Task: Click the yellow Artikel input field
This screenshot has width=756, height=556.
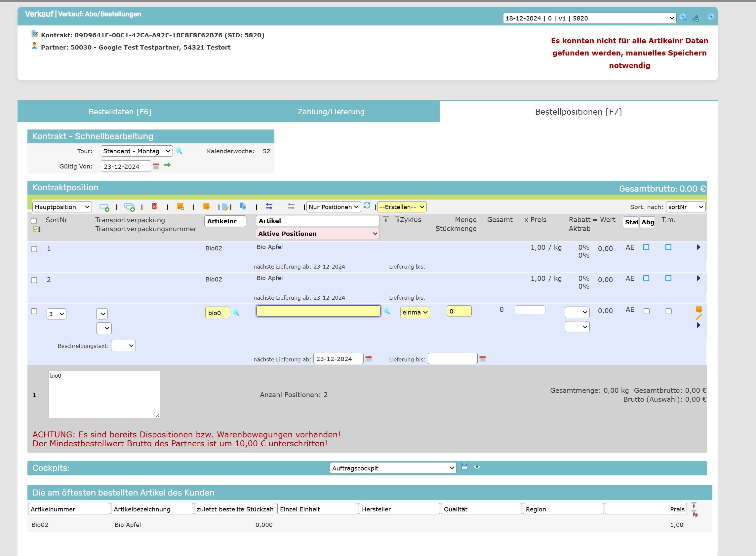Action: (318, 311)
